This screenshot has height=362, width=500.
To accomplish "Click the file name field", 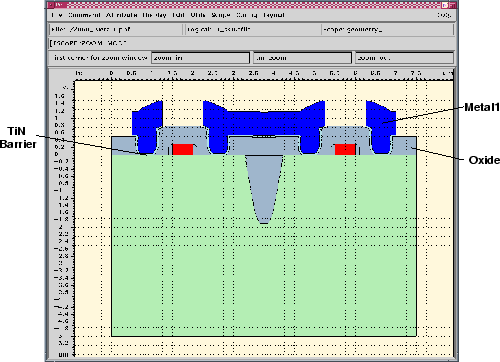I will click(116, 29).
